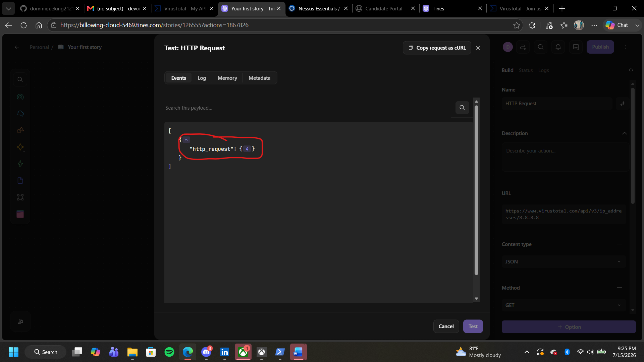Image resolution: width=644 pixels, height=362 pixels.
Task: Open the Logs tab in side panel
Action: pyautogui.click(x=543, y=70)
